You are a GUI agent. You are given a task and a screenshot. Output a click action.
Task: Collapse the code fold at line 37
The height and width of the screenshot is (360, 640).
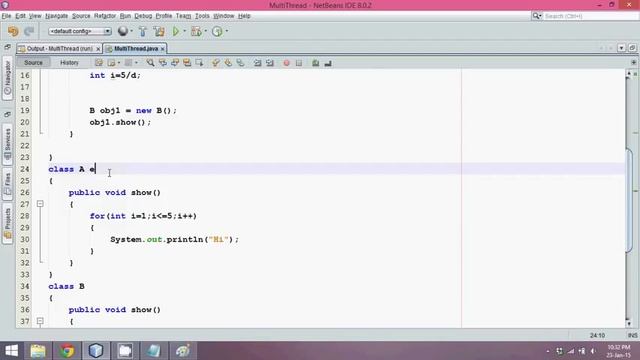pyautogui.click(x=40, y=321)
